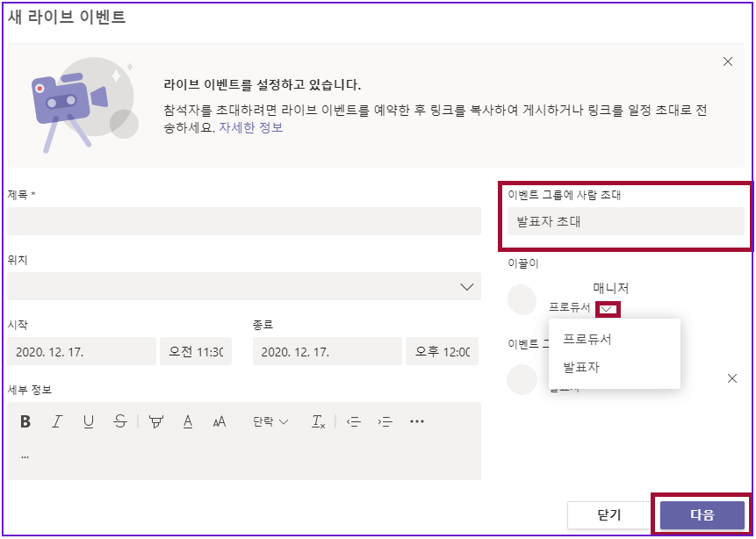Open font size tool
This screenshot has width=756, height=539.
(220, 422)
